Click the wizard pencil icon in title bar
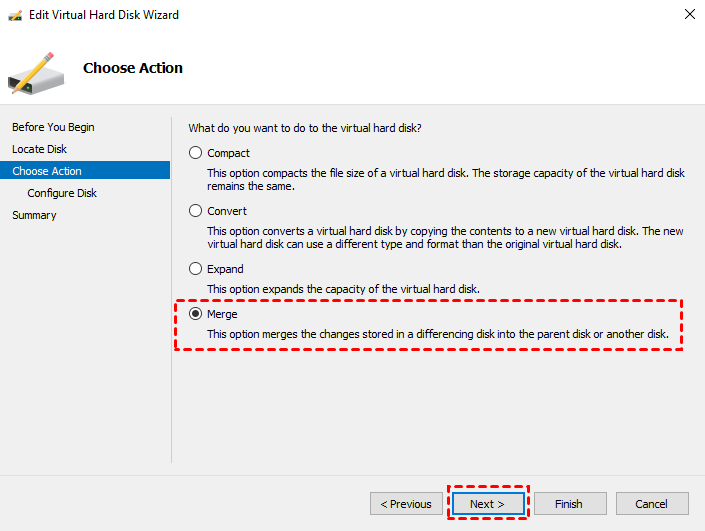The height and width of the screenshot is (531, 705). pos(15,16)
